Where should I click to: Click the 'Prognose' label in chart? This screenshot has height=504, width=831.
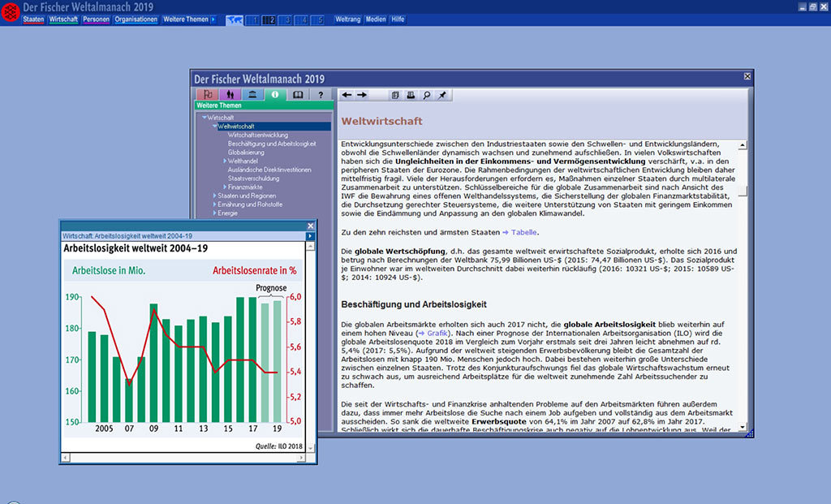(x=271, y=288)
